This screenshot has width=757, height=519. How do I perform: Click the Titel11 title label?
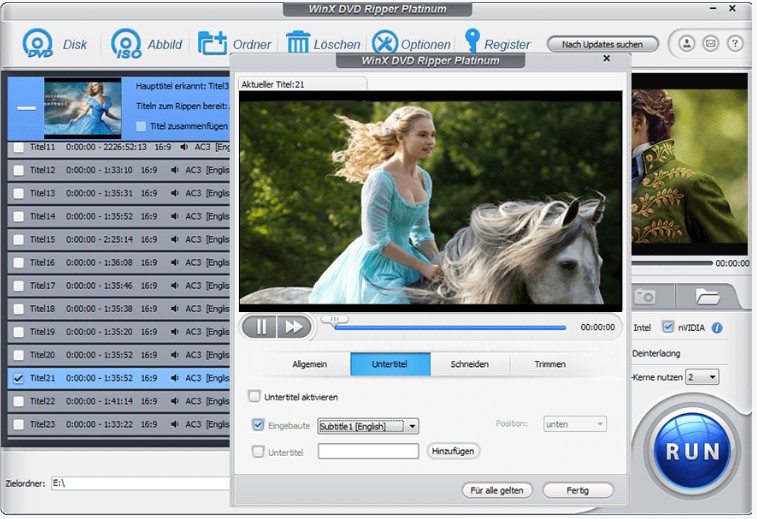[x=42, y=147]
